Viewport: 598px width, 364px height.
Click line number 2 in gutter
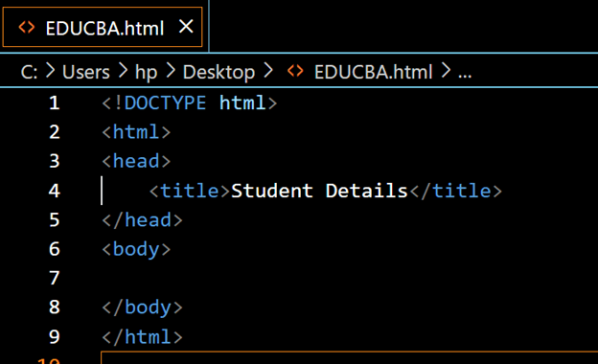(55, 132)
